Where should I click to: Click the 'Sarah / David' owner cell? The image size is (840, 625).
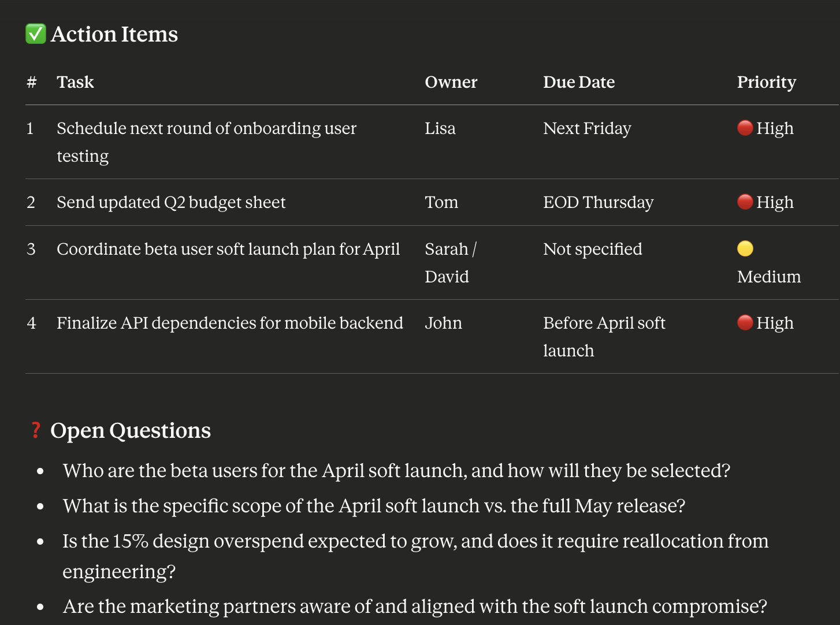(x=450, y=262)
